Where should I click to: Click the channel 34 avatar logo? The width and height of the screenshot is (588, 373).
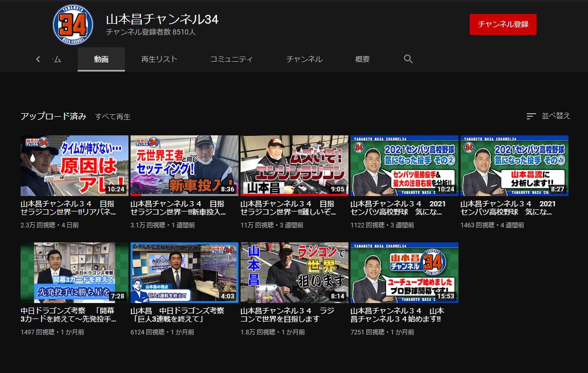pos(73,25)
